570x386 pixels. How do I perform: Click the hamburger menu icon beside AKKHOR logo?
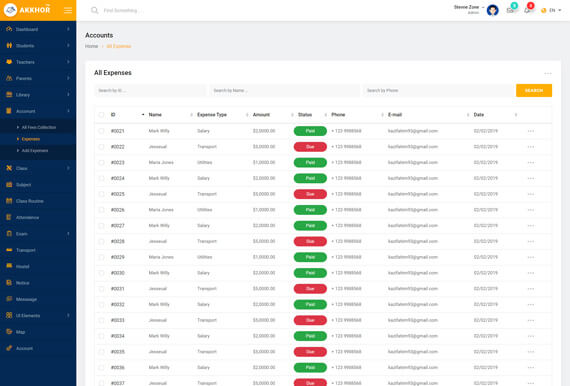[68, 10]
